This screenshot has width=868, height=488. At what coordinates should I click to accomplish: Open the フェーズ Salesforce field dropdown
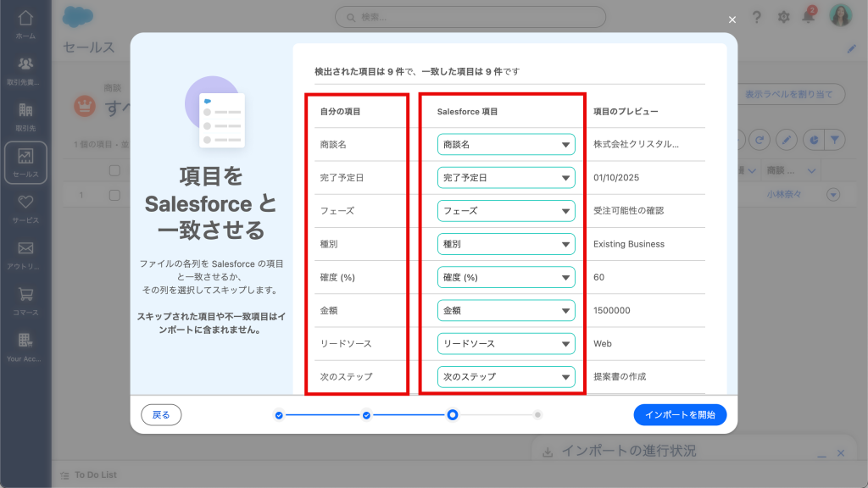[506, 211]
